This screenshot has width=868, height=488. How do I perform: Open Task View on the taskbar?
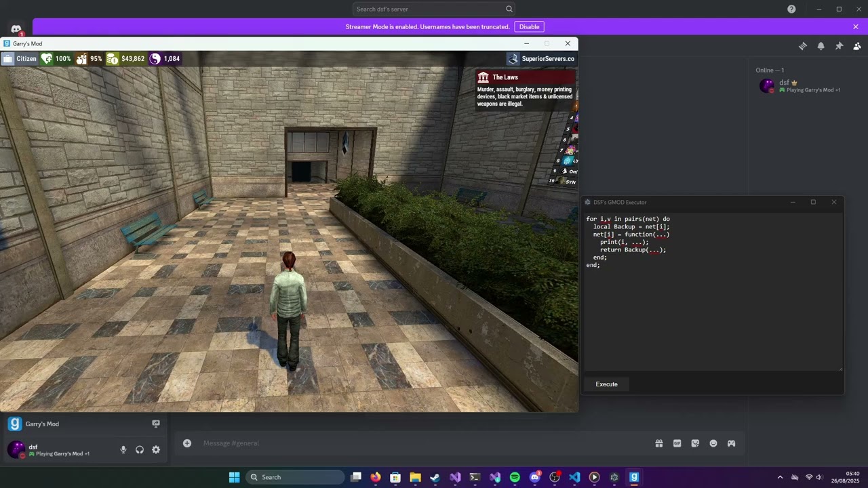coord(356,477)
